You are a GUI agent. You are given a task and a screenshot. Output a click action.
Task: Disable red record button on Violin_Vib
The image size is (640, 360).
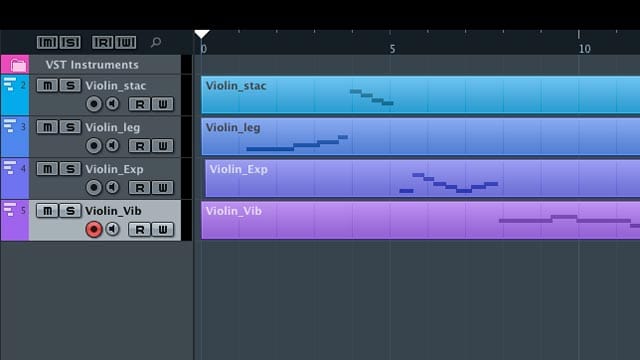(x=93, y=229)
